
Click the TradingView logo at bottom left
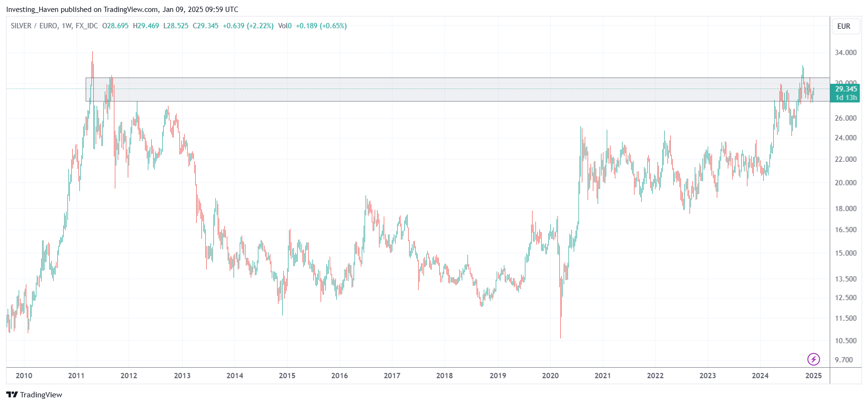point(34,394)
